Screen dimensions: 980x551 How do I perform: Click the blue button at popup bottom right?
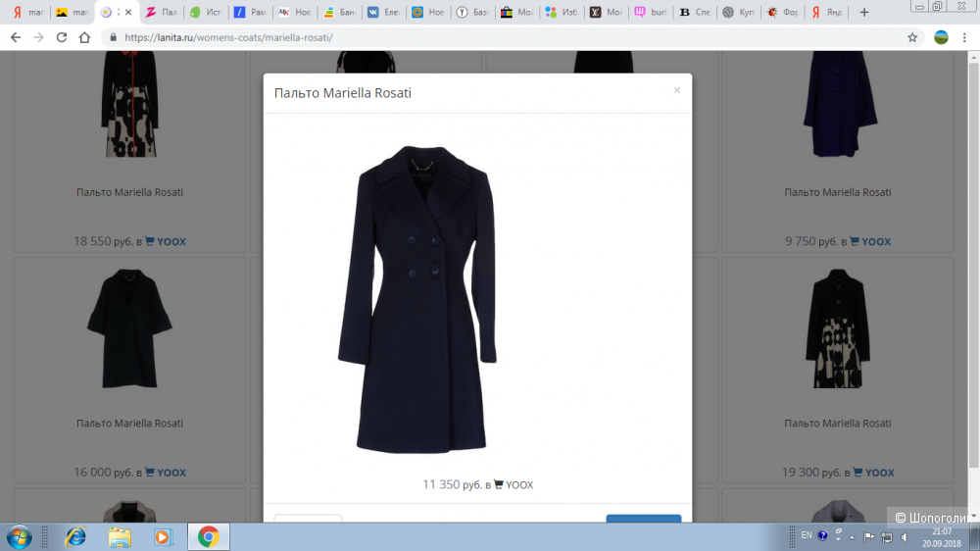(643, 519)
